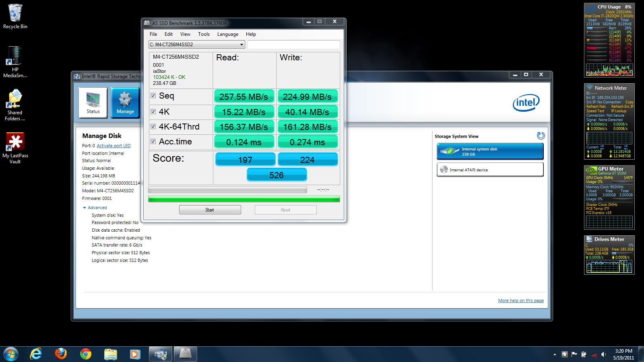Click the network signal tray icon

click(x=594, y=354)
